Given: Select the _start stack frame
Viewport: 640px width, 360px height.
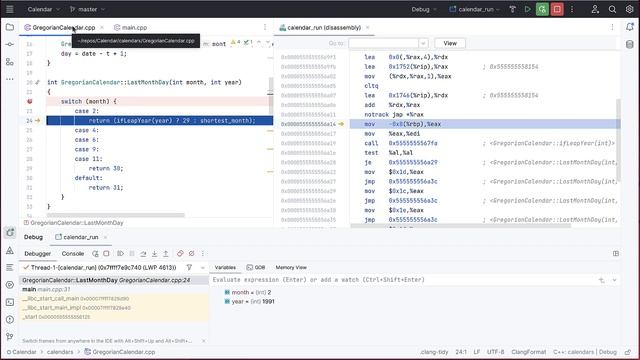Looking at the screenshot, I should tap(113, 317).
